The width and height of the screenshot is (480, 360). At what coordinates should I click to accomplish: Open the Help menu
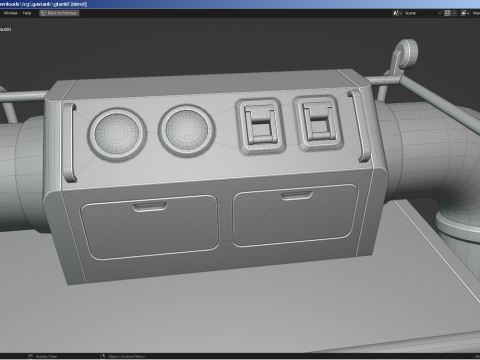pyautogui.click(x=27, y=13)
